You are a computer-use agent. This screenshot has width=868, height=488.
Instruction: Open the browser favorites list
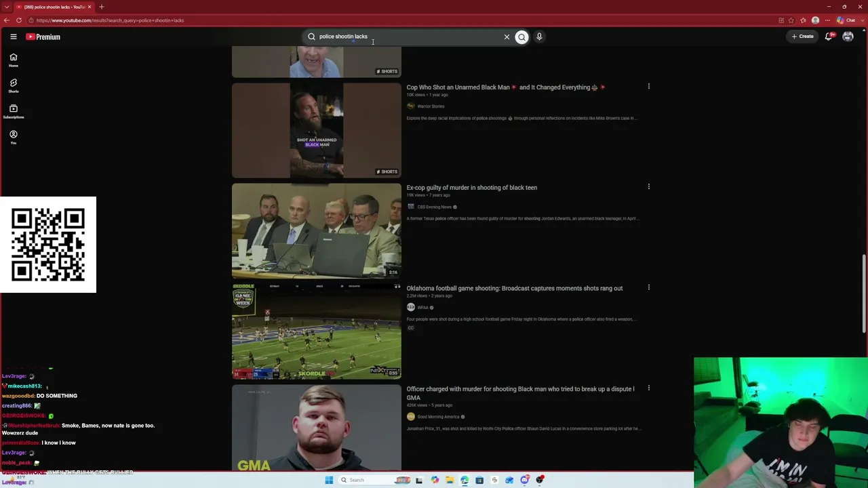803,20
